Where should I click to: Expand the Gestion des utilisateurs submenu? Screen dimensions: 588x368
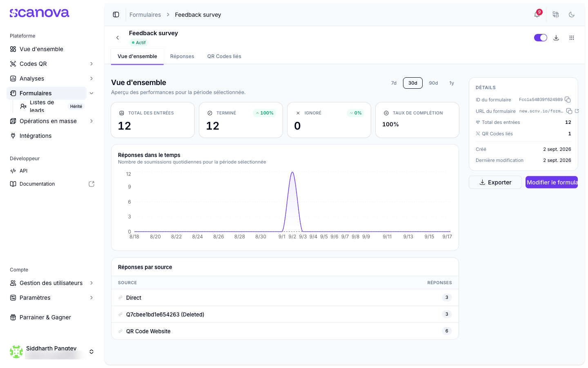click(x=91, y=283)
